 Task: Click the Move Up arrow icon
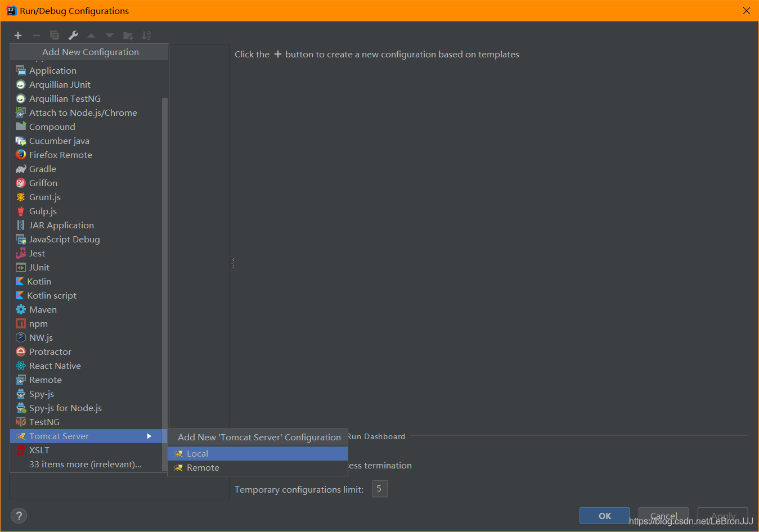click(91, 35)
